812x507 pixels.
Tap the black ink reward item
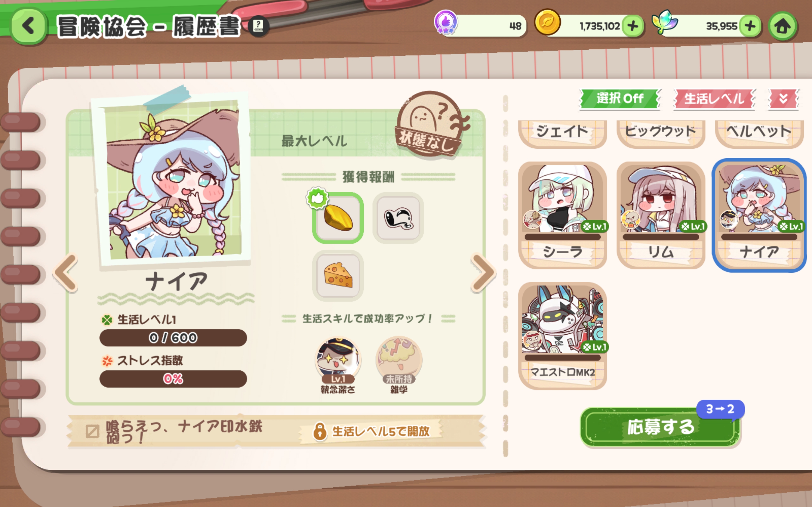click(x=398, y=218)
